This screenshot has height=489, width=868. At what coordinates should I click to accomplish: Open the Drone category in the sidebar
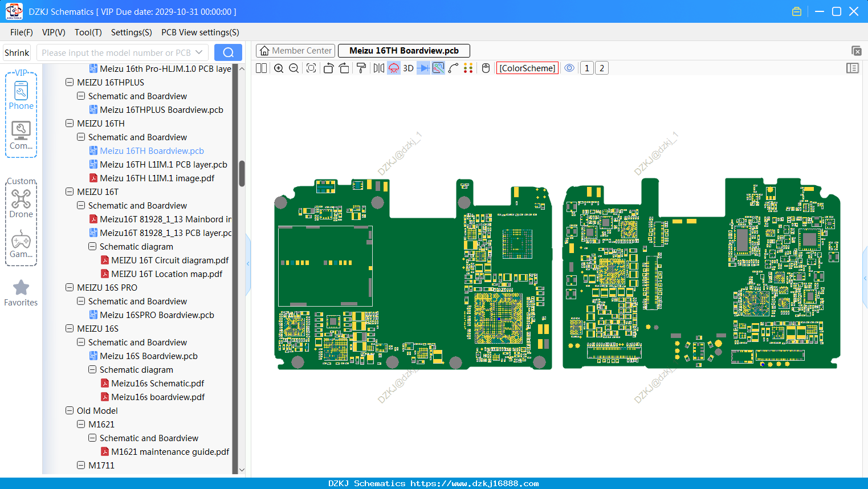tap(21, 203)
